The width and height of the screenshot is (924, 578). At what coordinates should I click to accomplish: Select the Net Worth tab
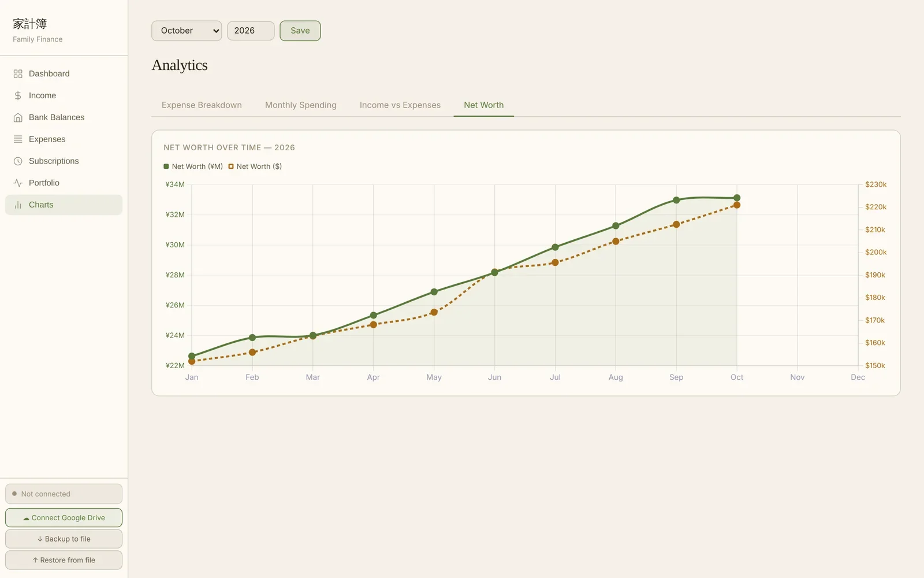pyautogui.click(x=484, y=105)
